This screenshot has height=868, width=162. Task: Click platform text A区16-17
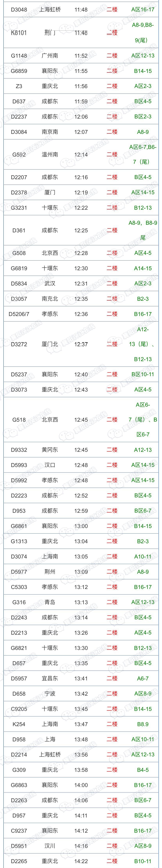143,9
